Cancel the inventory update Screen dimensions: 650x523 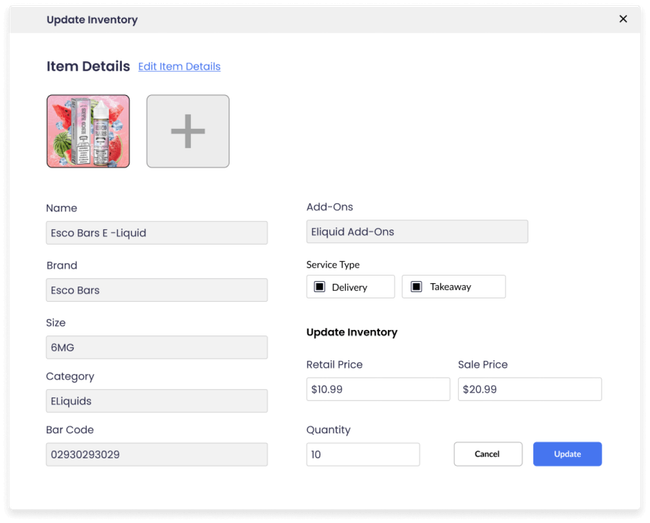(x=487, y=454)
